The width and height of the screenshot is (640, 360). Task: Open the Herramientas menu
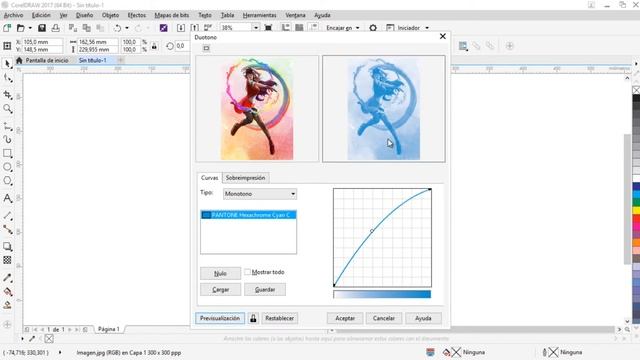click(x=259, y=15)
